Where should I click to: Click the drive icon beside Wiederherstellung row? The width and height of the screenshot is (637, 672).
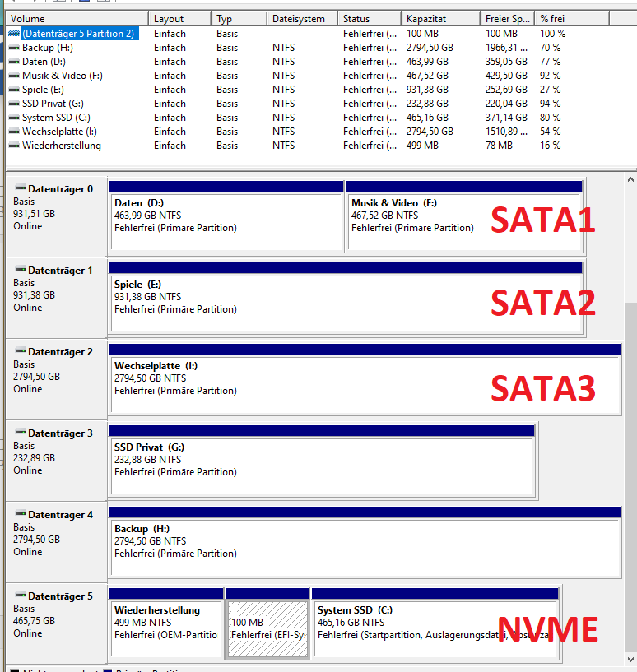(14, 146)
